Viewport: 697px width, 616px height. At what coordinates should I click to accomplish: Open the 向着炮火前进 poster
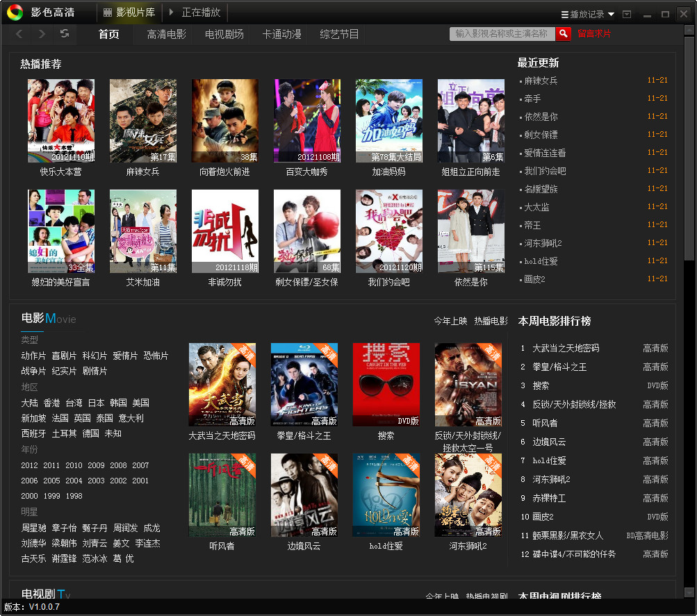click(x=225, y=121)
